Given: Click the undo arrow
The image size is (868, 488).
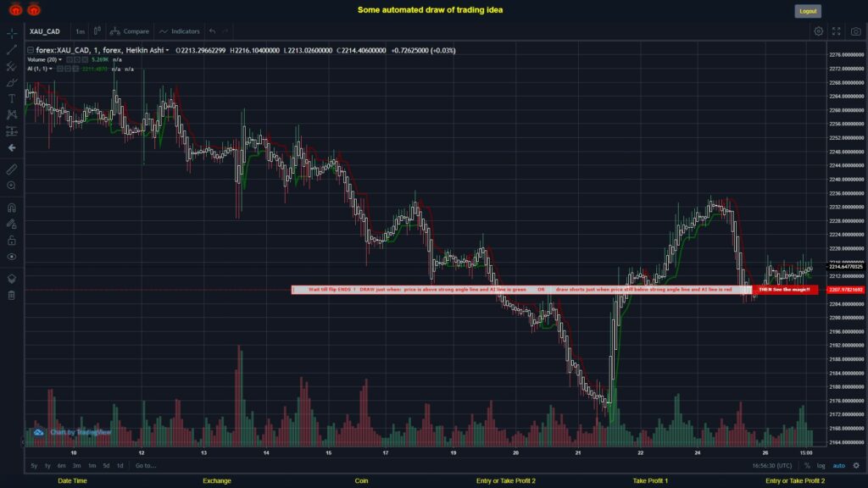Looking at the screenshot, I should pyautogui.click(x=212, y=31).
